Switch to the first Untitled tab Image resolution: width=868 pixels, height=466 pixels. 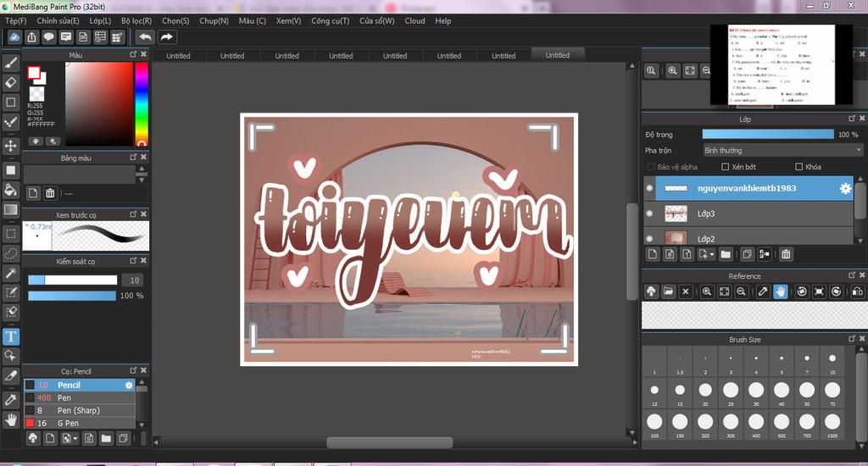(178, 55)
